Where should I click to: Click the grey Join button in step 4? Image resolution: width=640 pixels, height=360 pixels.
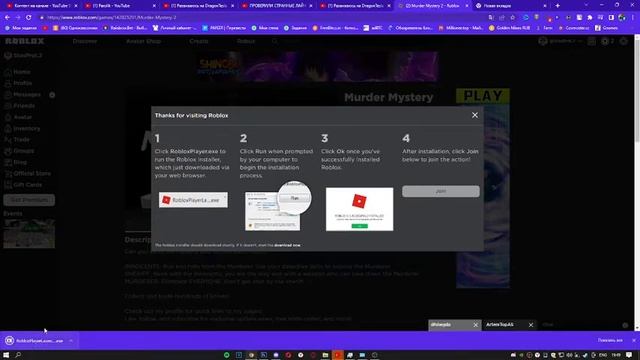coord(441,191)
